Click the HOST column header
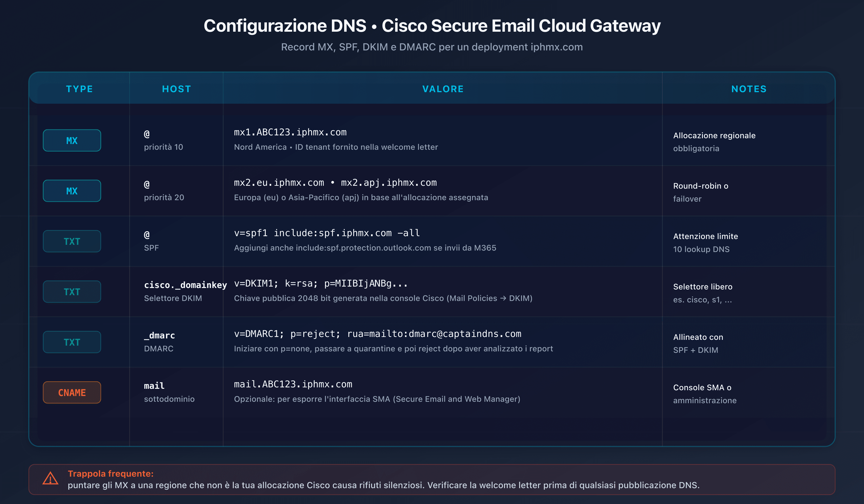Viewport: 864px width, 504px height. pos(176,89)
